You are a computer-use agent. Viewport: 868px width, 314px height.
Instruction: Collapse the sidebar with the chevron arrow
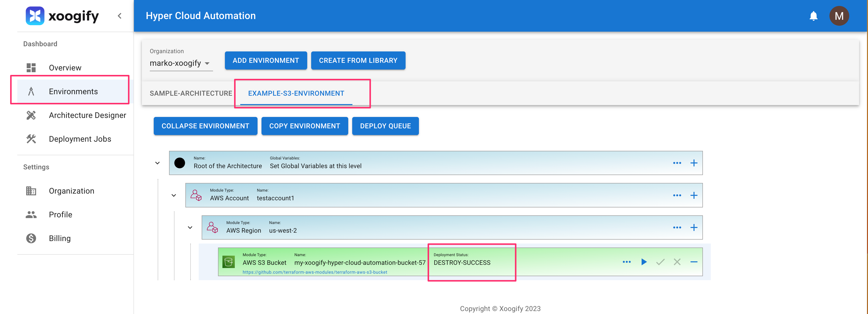point(120,16)
